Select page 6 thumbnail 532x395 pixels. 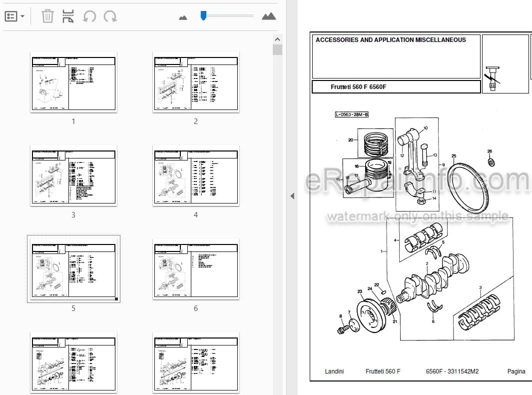click(x=196, y=269)
